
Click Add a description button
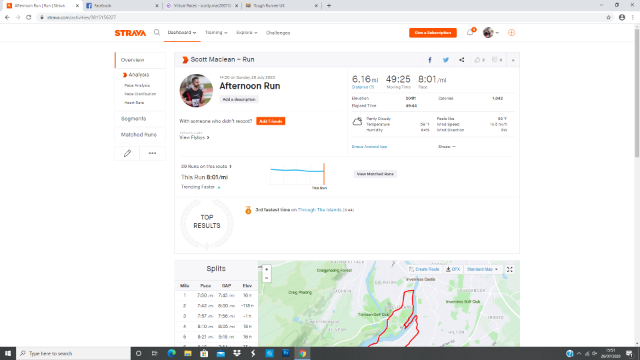(x=239, y=99)
